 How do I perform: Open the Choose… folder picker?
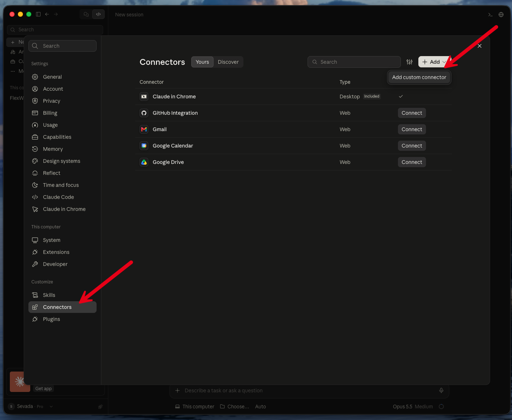pos(235,407)
